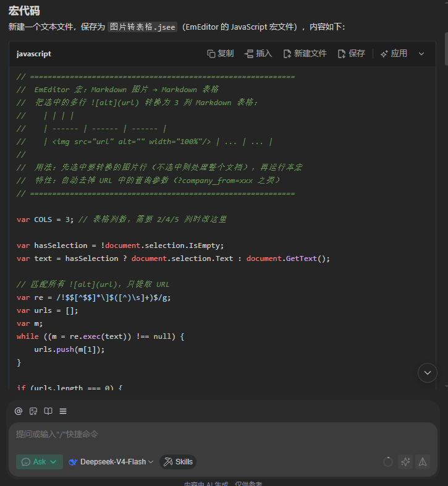The width and height of the screenshot is (448, 486).
Task: Click the sparkle enhance prompt icon
Action: point(405,462)
